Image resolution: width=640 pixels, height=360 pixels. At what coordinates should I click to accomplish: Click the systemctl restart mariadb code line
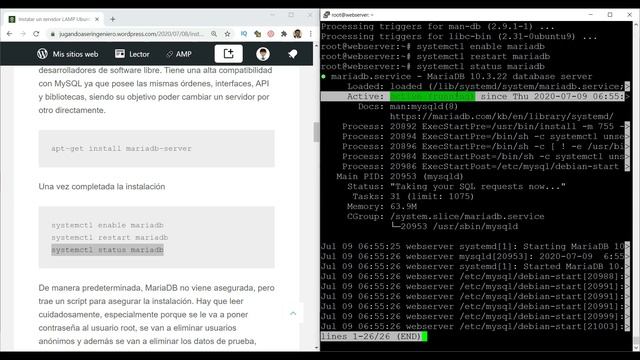coord(110,238)
